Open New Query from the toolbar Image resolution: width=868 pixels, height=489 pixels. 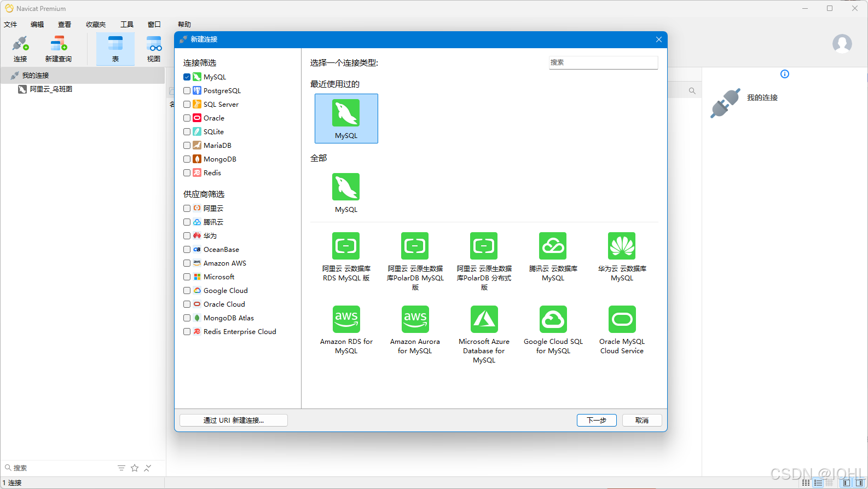58,49
